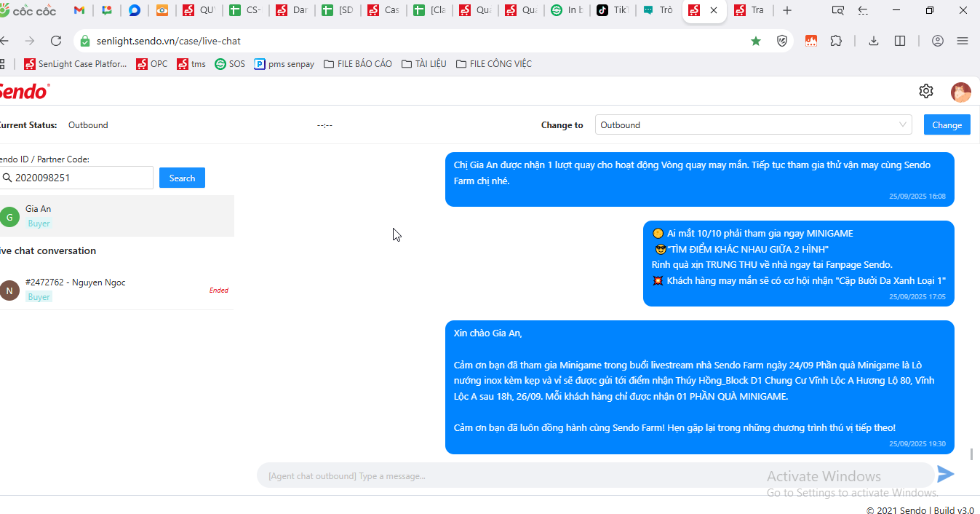Go forward in browser history
Image resolution: width=980 pixels, height=514 pixels.
tap(30, 41)
